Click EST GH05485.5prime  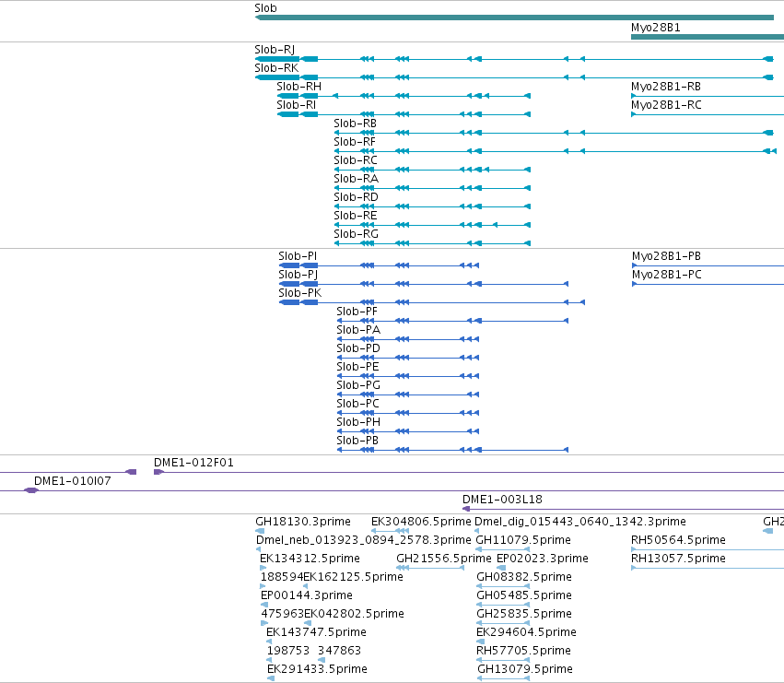523,595
